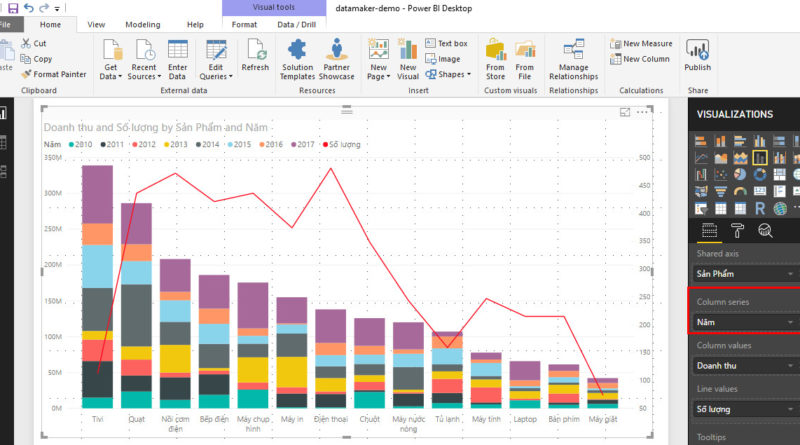
Task: Click the Save icon in title bar
Action: (x=13, y=8)
